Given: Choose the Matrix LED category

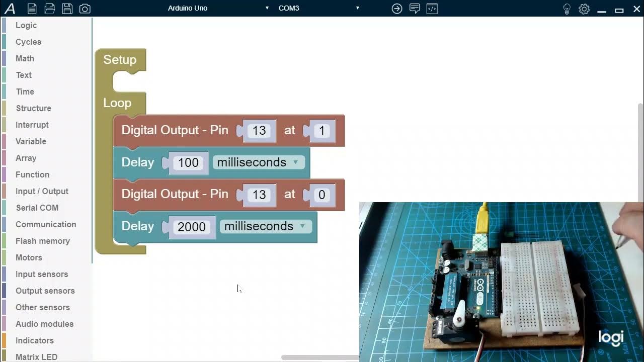Looking at the screenshot, I should pyautogui.click(x=36, y=356).
